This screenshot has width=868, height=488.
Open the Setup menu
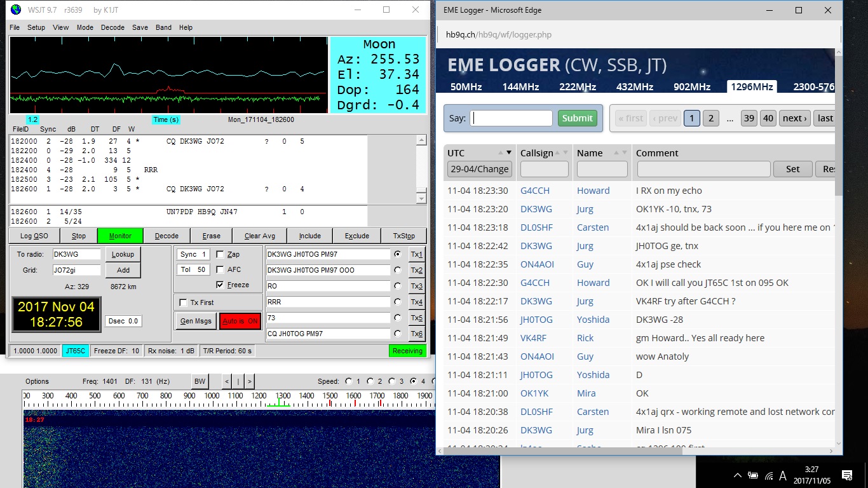coord(36,27)
